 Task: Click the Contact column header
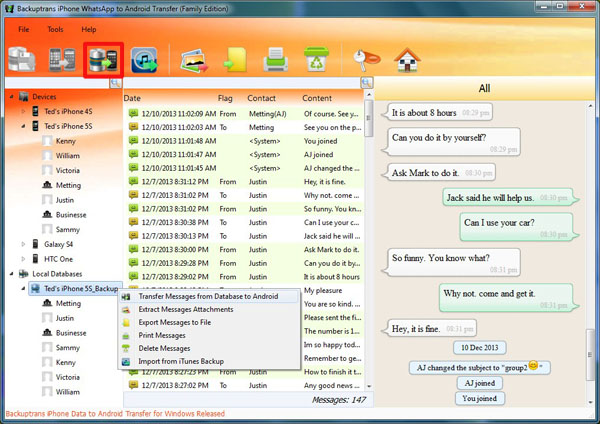click(261, 98)
